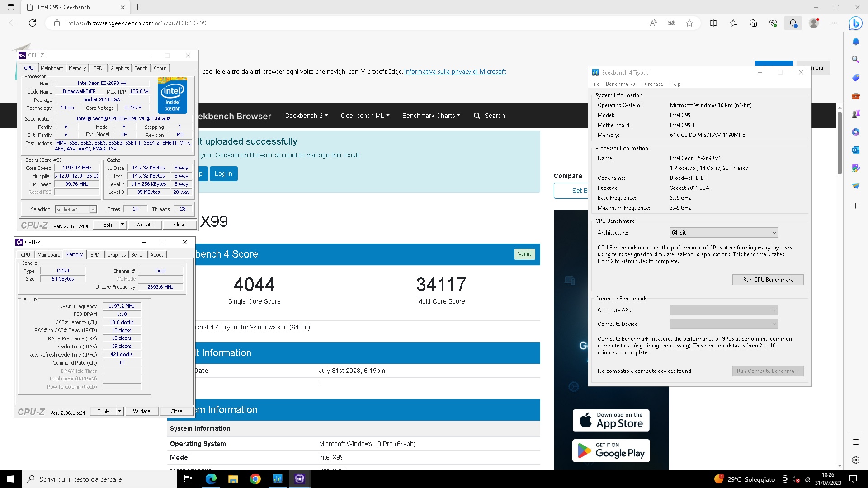Open Geekbench 4 Purchase menu

(652, 84)
